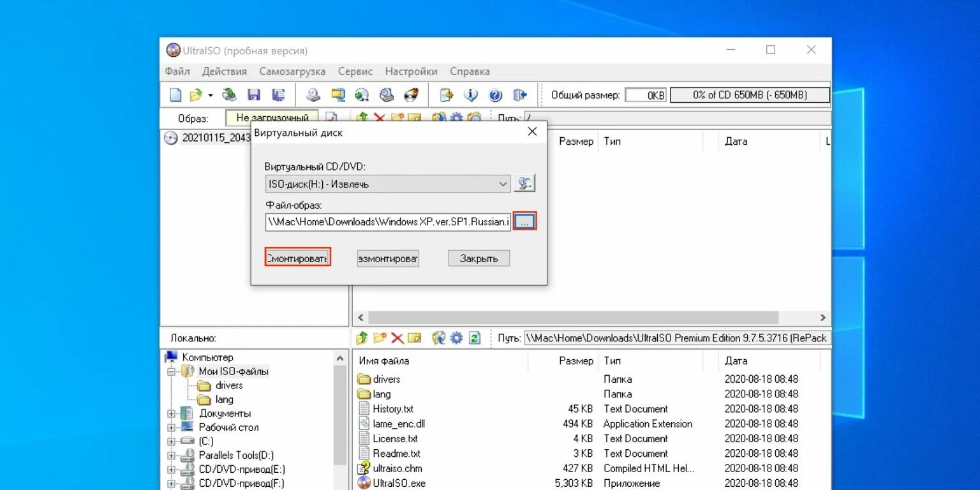Screen dimensions: 980x490
Task: Click the Make CD/DVD image drive icon
Action: [313, 95]
